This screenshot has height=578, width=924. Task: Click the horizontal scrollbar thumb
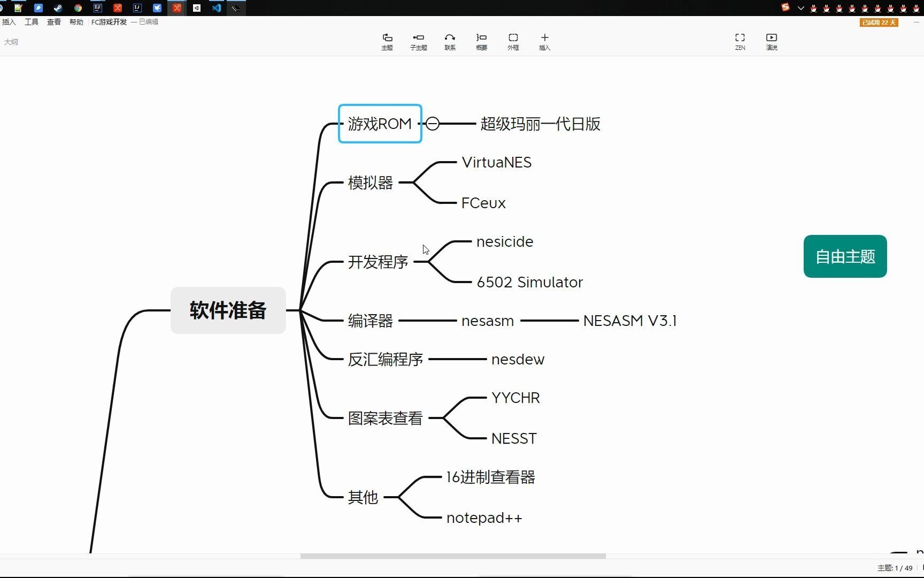pyautogui.click(x=453, y=556)
